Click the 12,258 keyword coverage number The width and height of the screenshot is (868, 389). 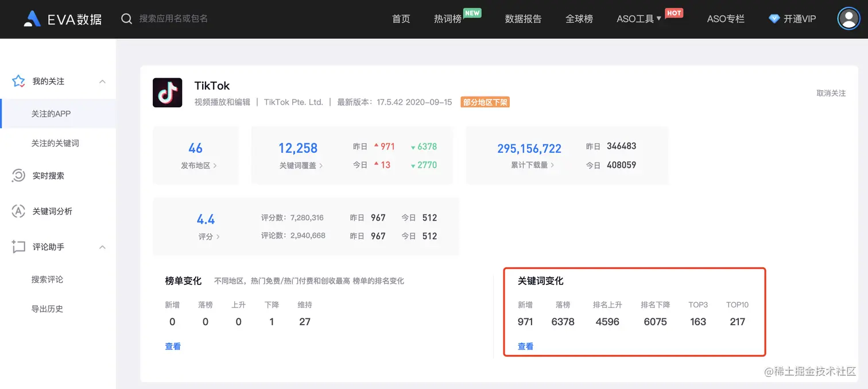pos(298,148)
